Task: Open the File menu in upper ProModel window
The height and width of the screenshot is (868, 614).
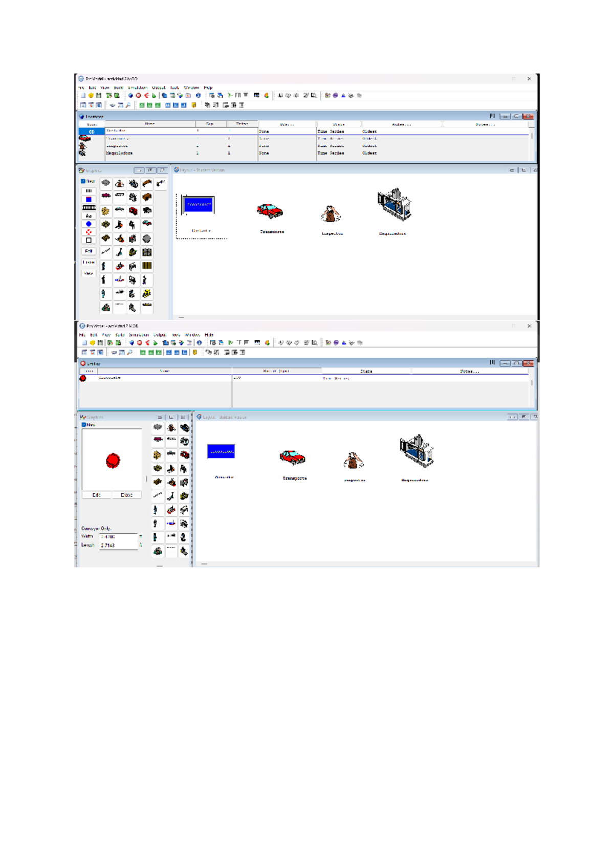Action: click(81, 88)
